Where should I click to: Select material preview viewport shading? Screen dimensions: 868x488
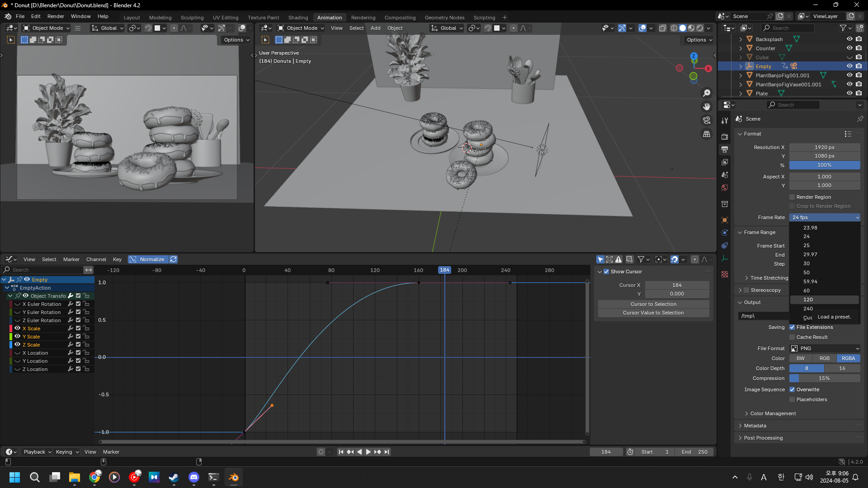(x=691, y=28)
